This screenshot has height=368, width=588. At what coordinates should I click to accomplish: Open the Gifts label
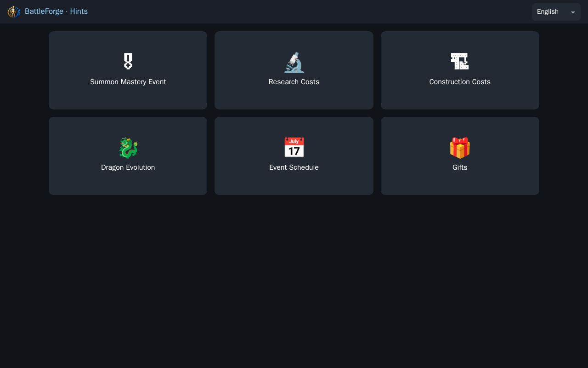[460, 167]
